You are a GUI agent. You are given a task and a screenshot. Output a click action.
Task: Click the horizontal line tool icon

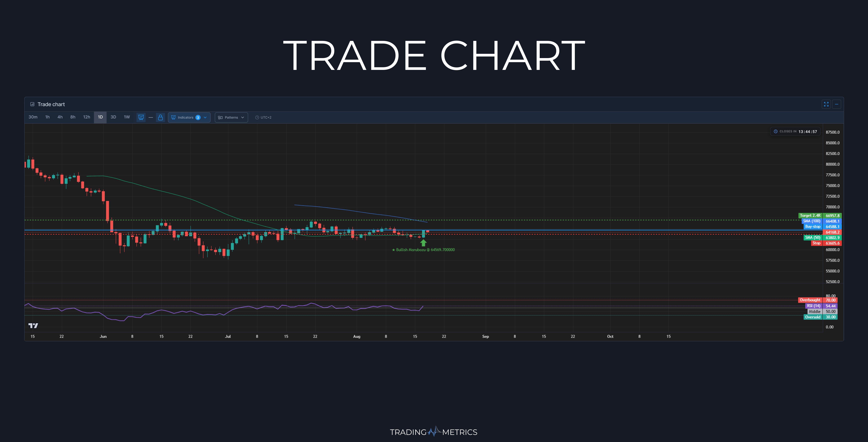click(151, 117)
